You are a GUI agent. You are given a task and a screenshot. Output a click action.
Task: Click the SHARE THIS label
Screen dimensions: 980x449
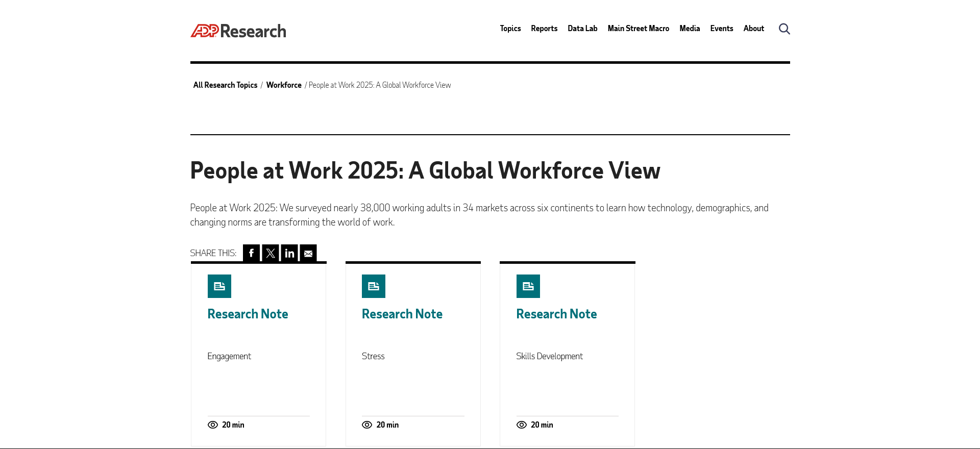(213, 253)
